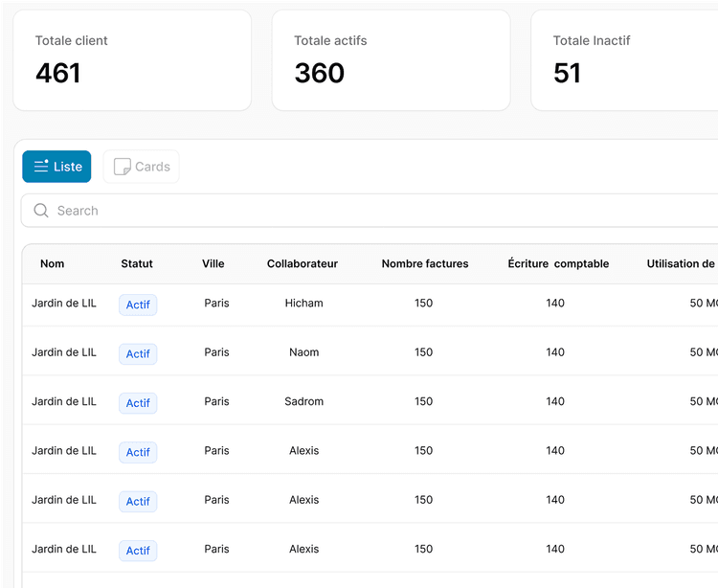
Task: Click the list icon in Liste button
Action: [41, 166]
